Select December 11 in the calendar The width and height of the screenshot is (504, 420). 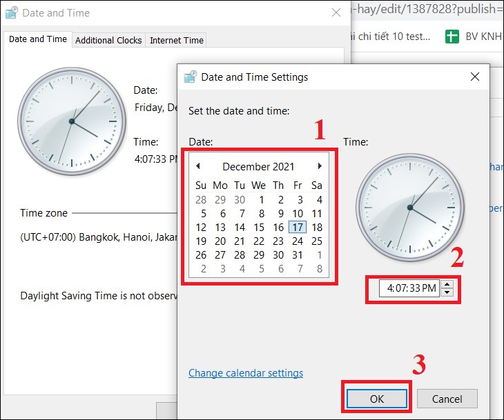pyautogui.click(x=317, y=214)
